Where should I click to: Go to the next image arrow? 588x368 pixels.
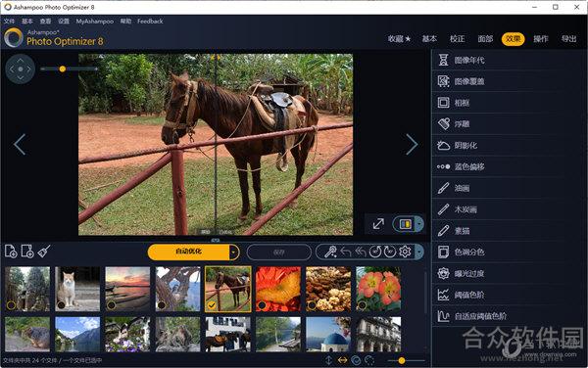tap(412, 144)
